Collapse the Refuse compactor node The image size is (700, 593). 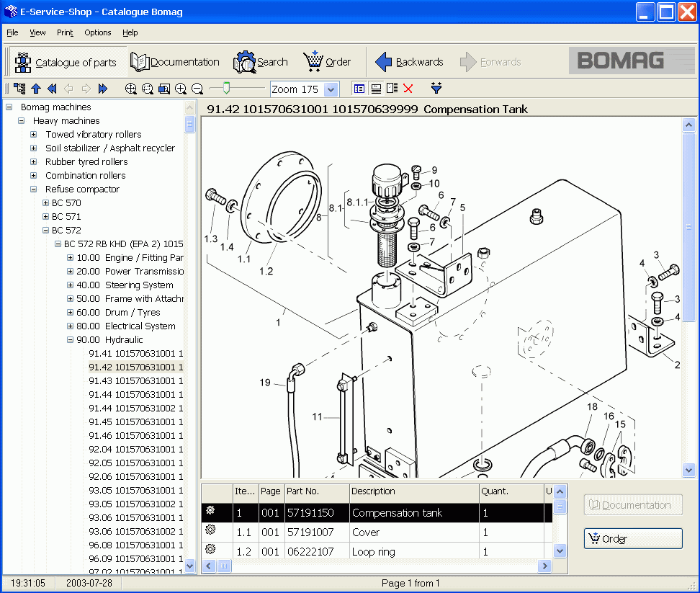(x=33, y=190)
